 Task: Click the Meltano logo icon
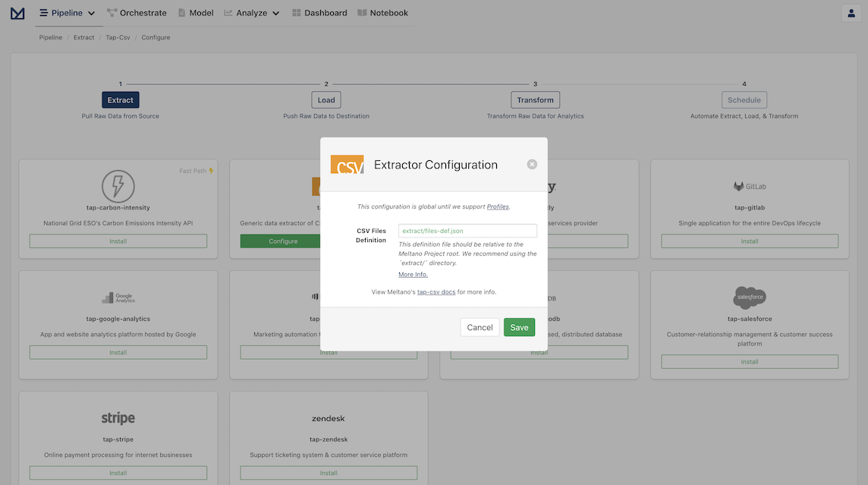point(17,14)
